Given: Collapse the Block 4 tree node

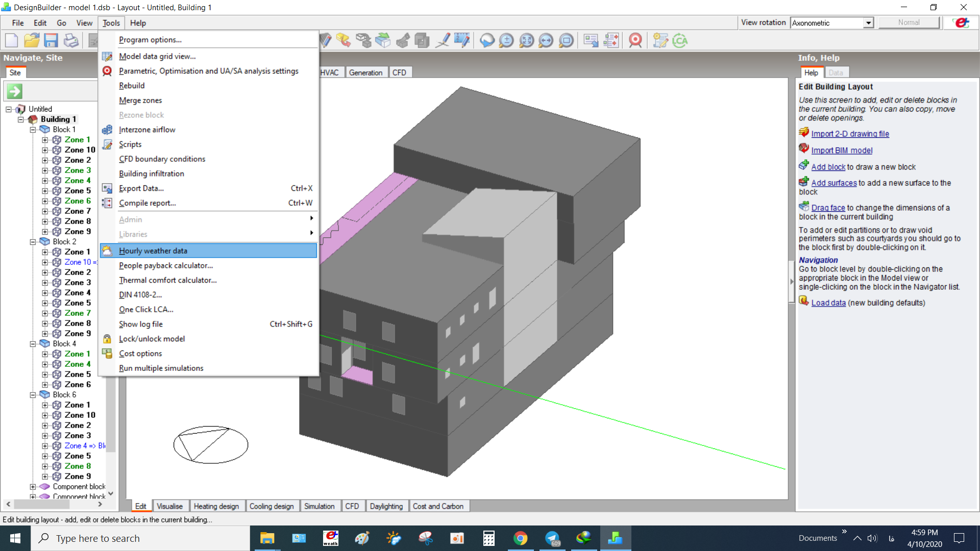Looking at the screenshot, I should point(33,344).
